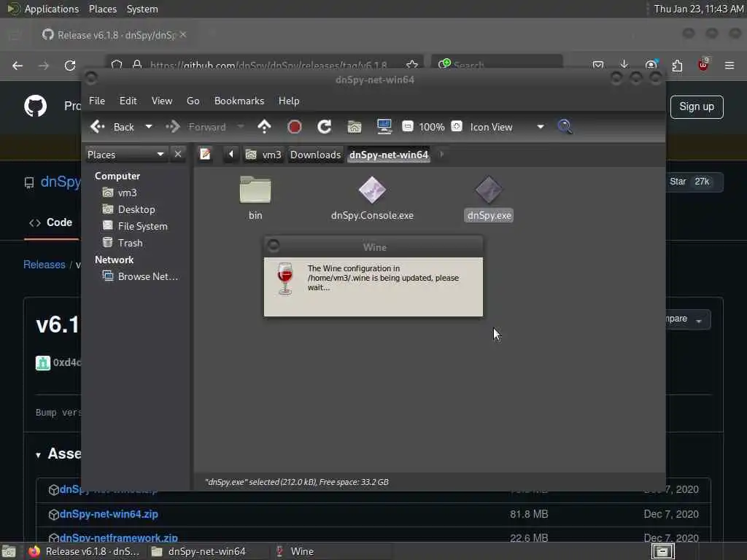The width and height of the screenshot is (747, 560).
Task: Open the Edit menu in file manager
Action: point(128,101)
